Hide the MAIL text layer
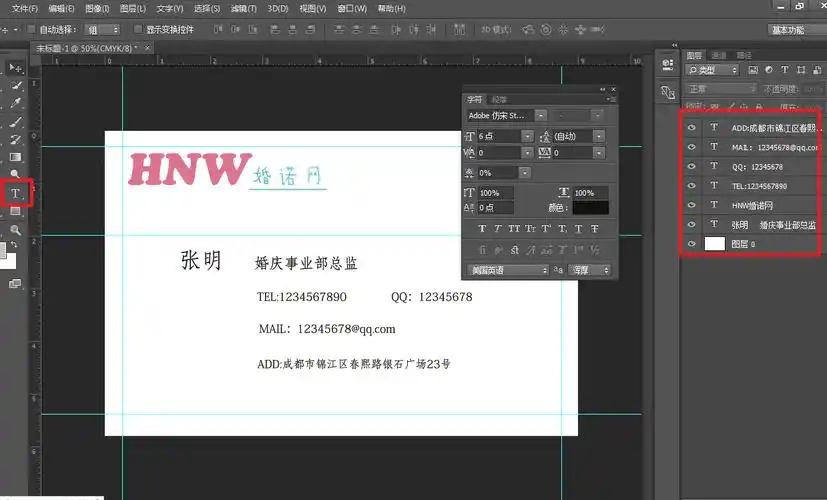The width and height of the screenshot is (827, 500). click(691, 147)
